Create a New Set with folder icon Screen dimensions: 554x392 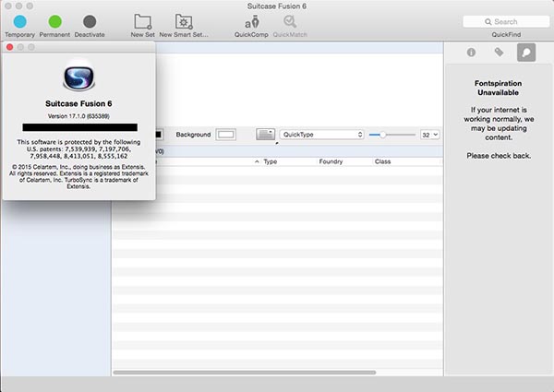pyautogui.click(x=142, y=21)
